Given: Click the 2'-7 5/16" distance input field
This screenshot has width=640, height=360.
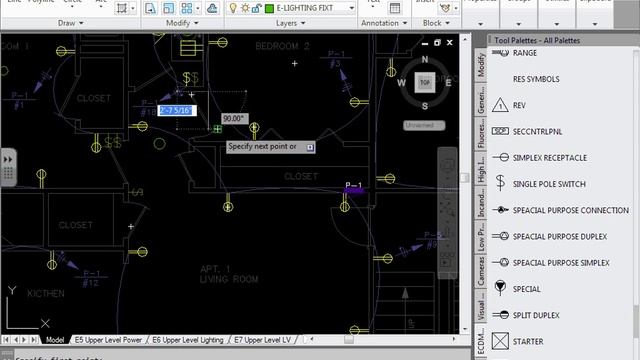Looking at the screenshot, I should coord(177,110).
